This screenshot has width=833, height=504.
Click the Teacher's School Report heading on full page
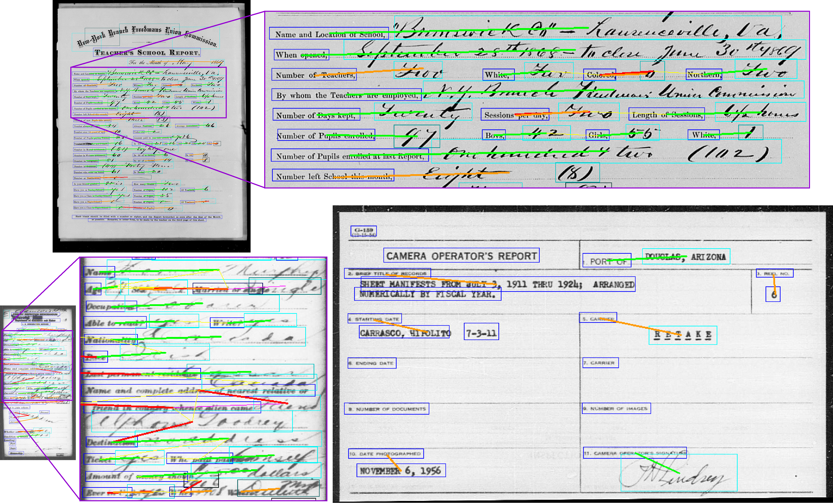[x=147, y=52]
